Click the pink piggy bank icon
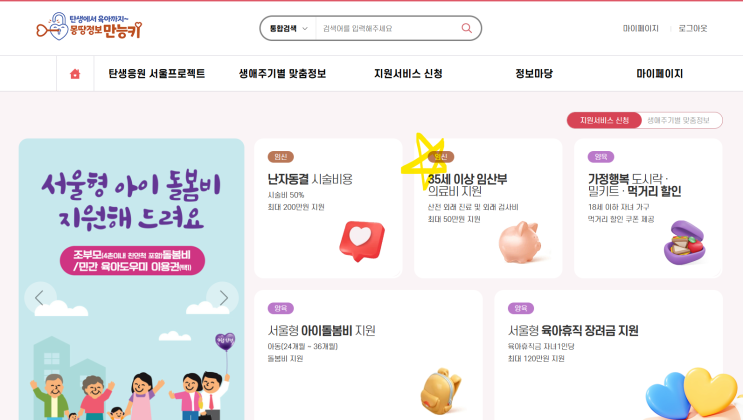 (x=520, y=242)
